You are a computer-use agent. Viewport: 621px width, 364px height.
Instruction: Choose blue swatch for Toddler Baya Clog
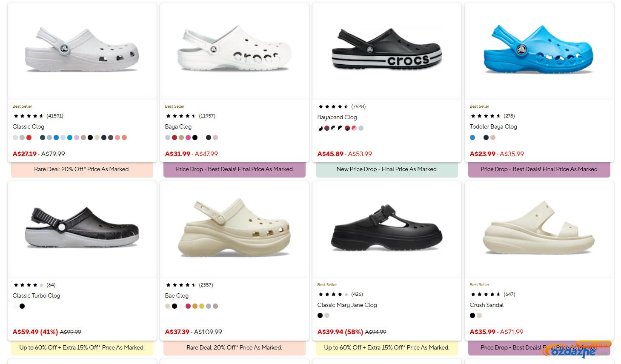(x=472, y=138)
